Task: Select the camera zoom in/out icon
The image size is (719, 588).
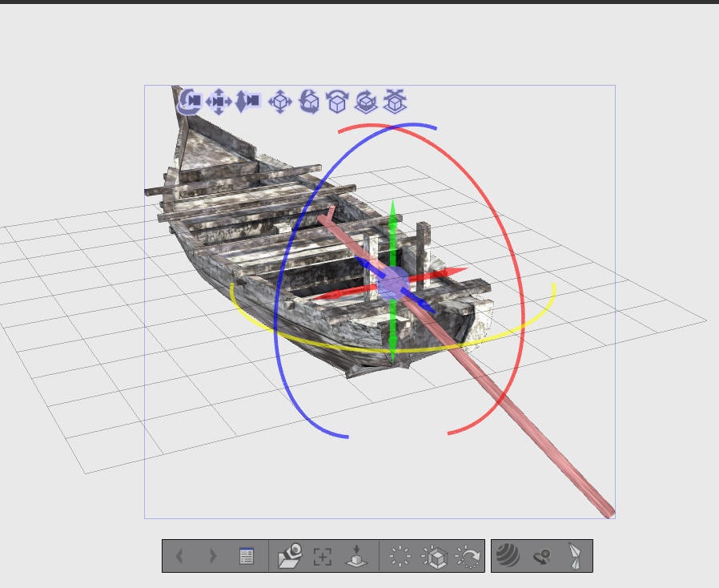Action: (x=247, y=102)
